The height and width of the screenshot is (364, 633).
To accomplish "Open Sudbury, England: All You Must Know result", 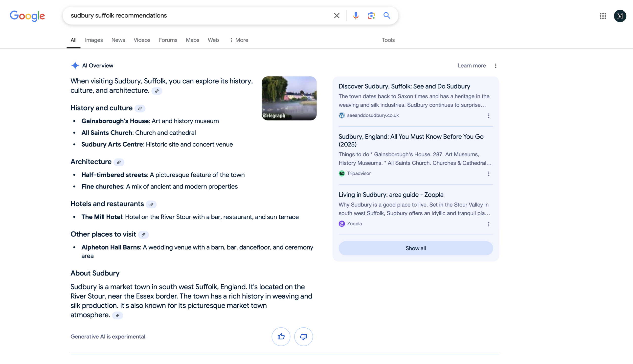I will coord(411,140).
